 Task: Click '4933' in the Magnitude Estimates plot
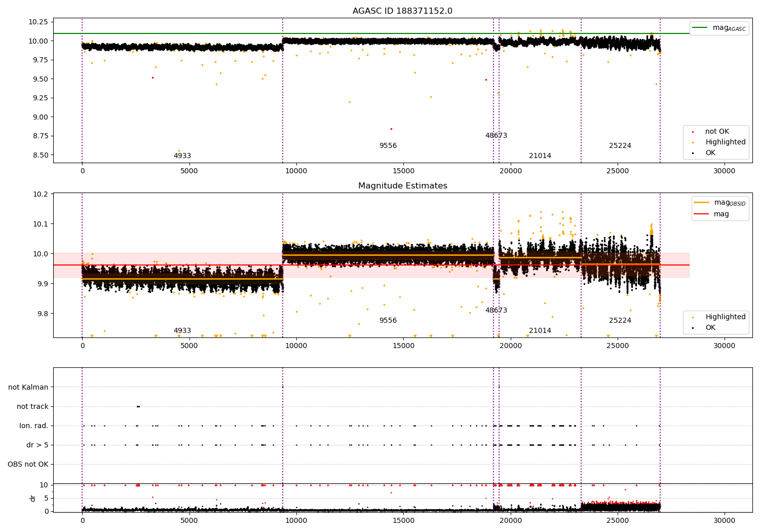coord(182,331)
